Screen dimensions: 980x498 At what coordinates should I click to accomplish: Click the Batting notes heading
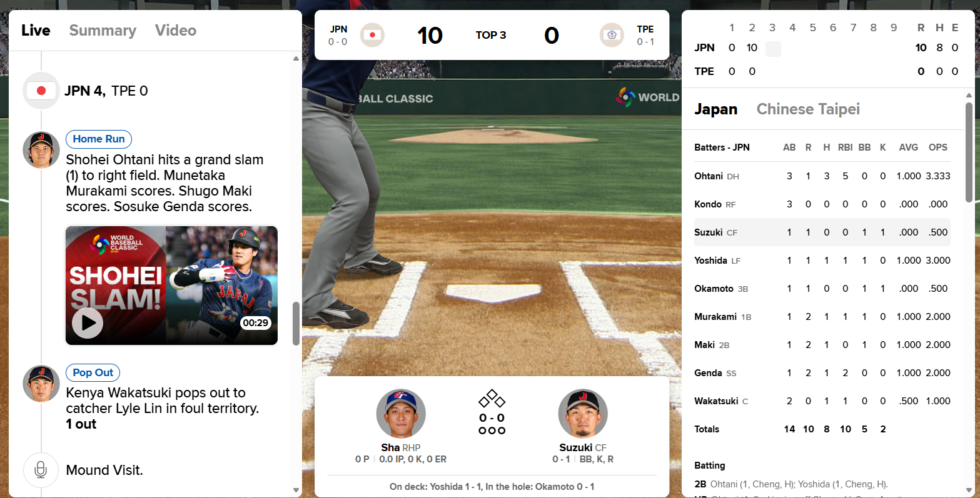click(710, 466)
